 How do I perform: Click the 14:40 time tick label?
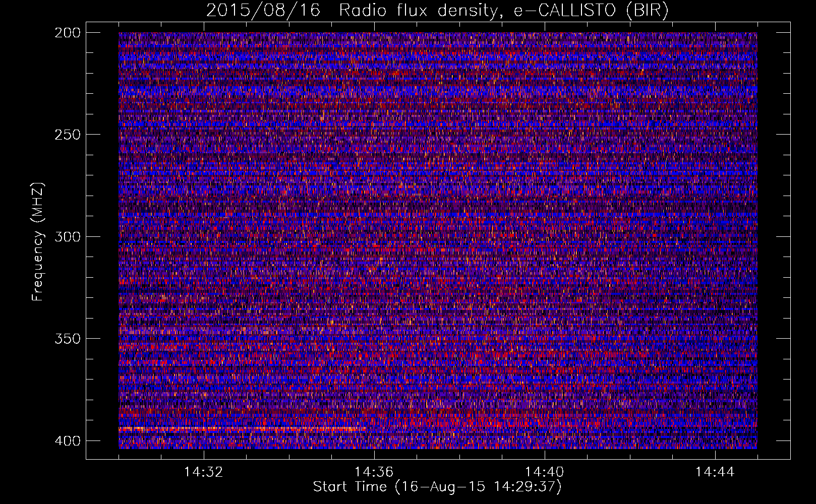(545, 472)
